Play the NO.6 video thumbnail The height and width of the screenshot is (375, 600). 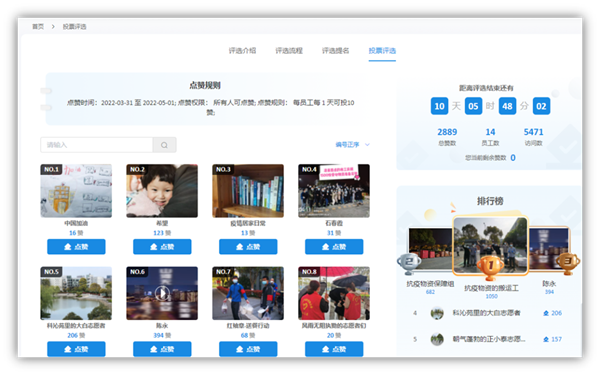pyautogui.click(x=162, y=293)
